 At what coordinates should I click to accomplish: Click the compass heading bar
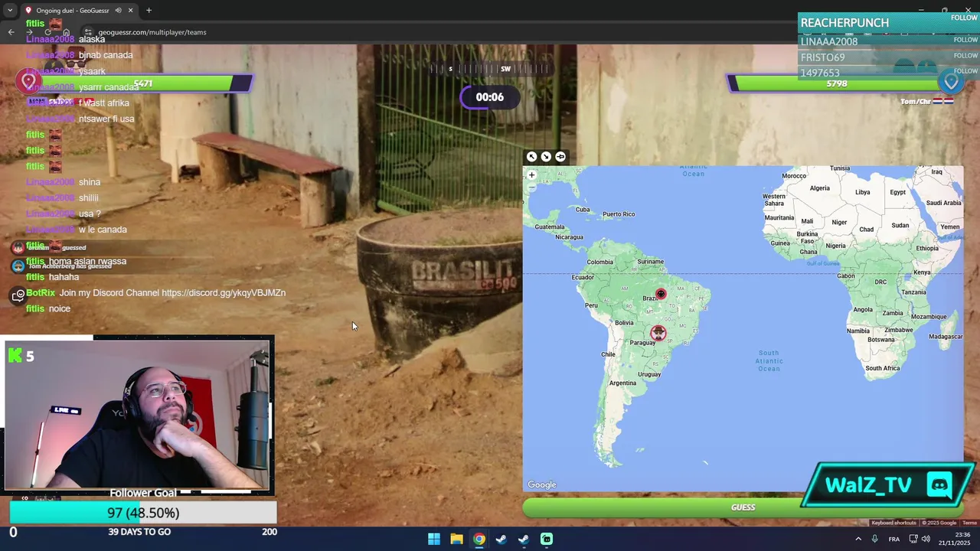pos(490,69)
